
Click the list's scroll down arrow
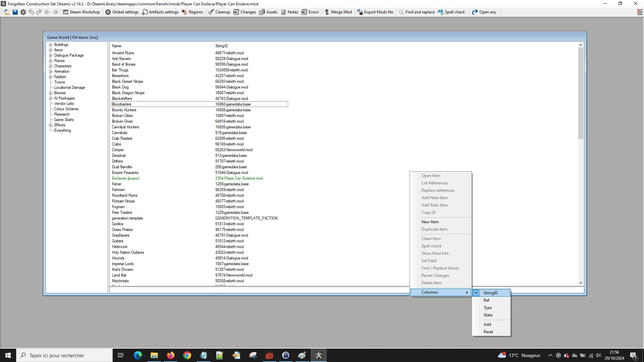click(x=581, y=283)
